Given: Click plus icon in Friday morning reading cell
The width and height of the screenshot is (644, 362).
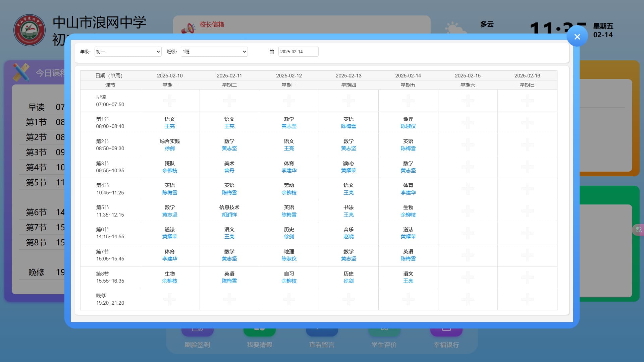Looking at the screenshot, I should click(x=408, y=101).
